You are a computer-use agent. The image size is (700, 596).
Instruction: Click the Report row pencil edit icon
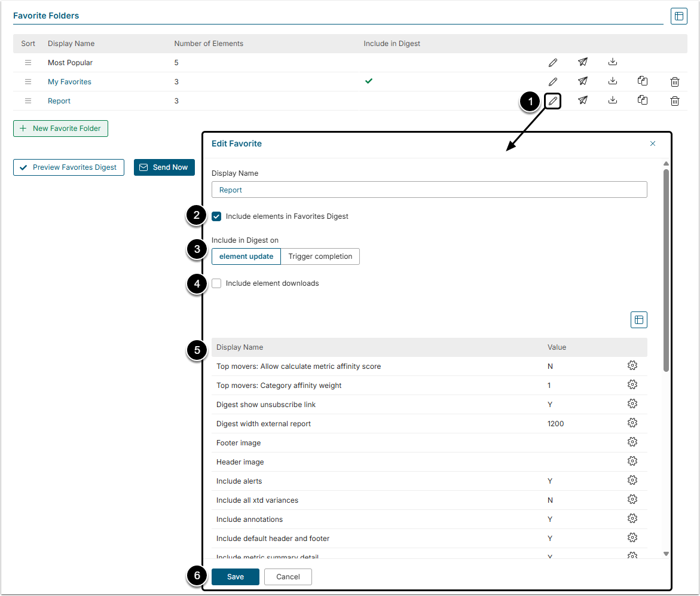[x=553, y=101]
